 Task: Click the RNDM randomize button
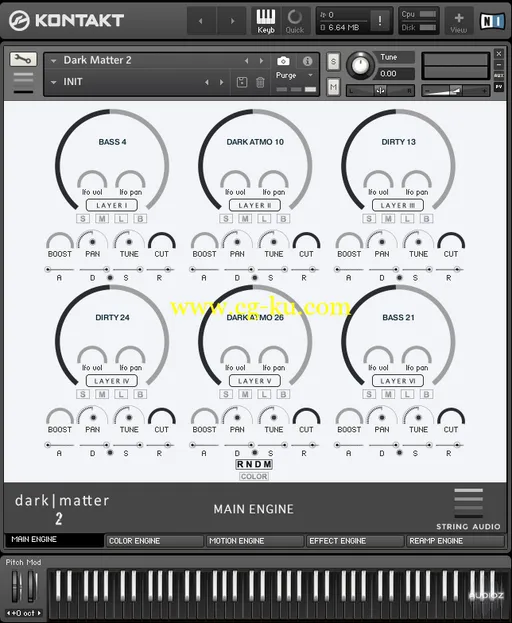[254, 464]
